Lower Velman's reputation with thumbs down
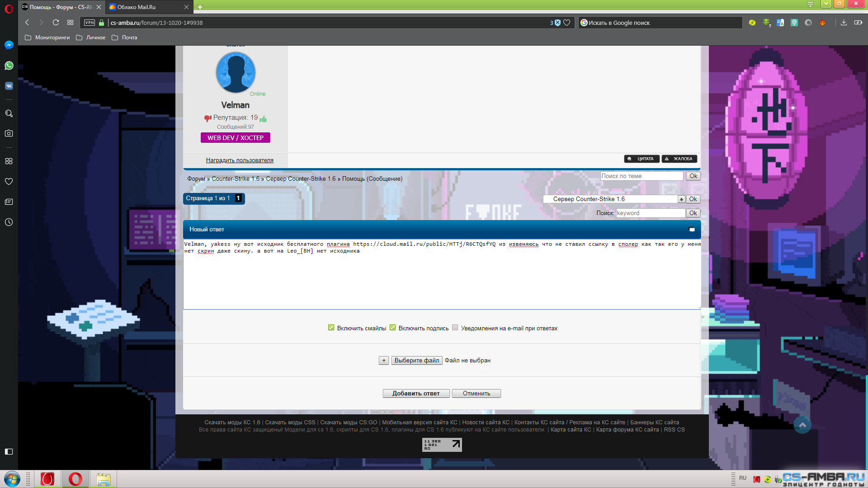 pyautogui.click(x=208, y=118)
